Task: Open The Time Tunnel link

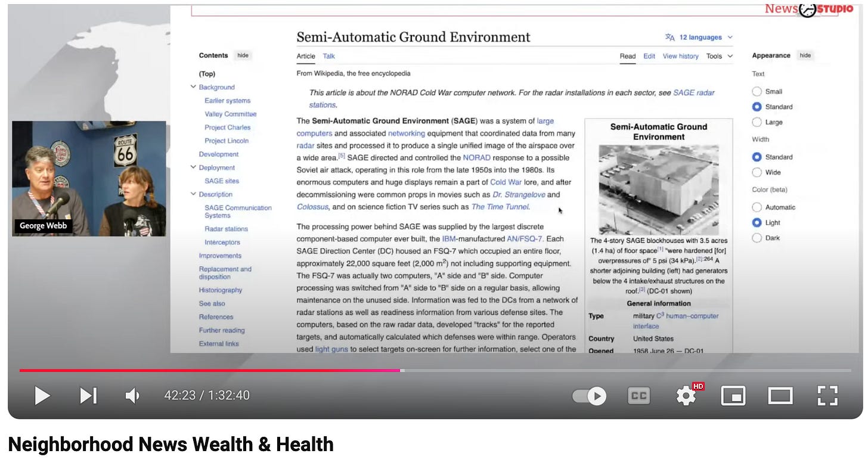Action: (500, 207)
